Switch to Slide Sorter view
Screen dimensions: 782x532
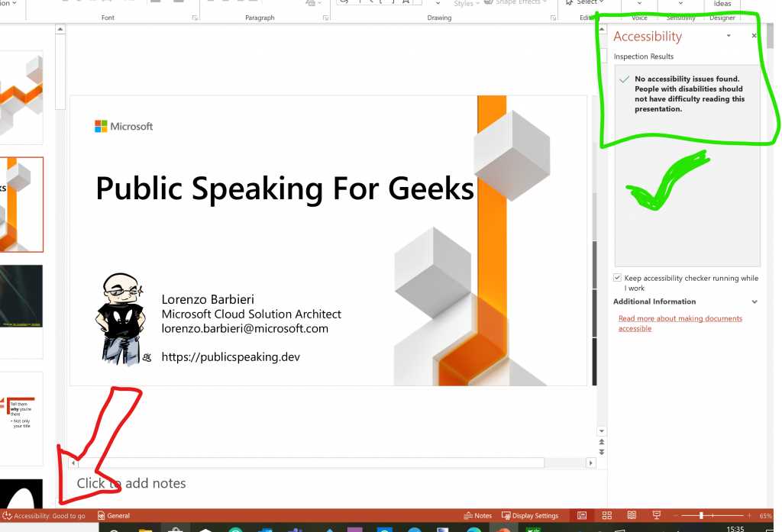tap(606, 515)
